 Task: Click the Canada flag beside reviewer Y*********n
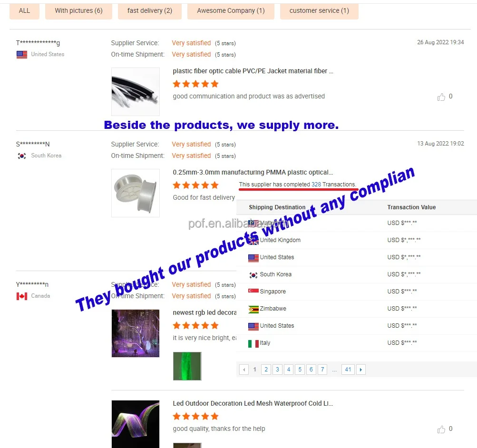click(x=21, y=296)
